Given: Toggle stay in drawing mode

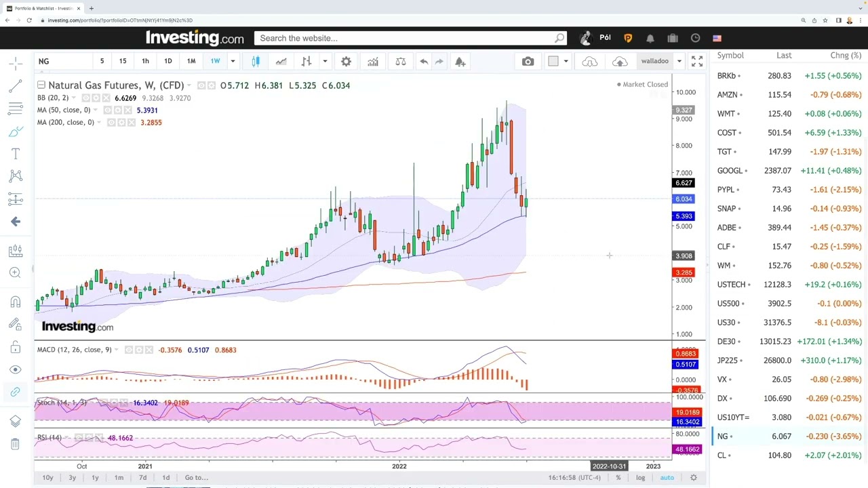Looking at the screenshot, I should [x=16, y=324].
